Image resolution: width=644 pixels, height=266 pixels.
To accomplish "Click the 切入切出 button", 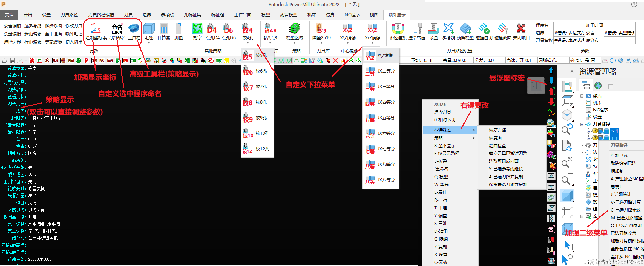I will click(74, 42).
